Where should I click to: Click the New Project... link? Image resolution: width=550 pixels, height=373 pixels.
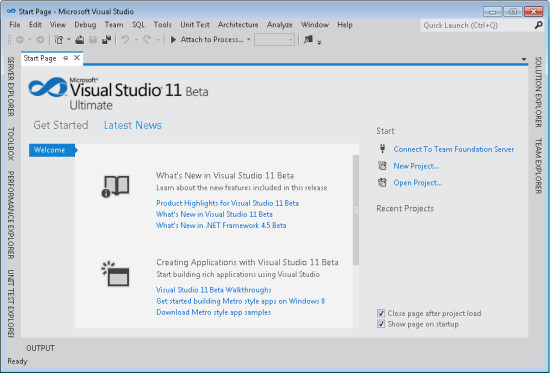(416, 166)
